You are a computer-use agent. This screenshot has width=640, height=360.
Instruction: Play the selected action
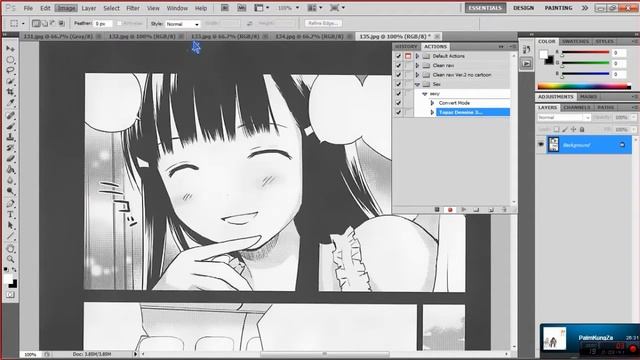(464, 209)
